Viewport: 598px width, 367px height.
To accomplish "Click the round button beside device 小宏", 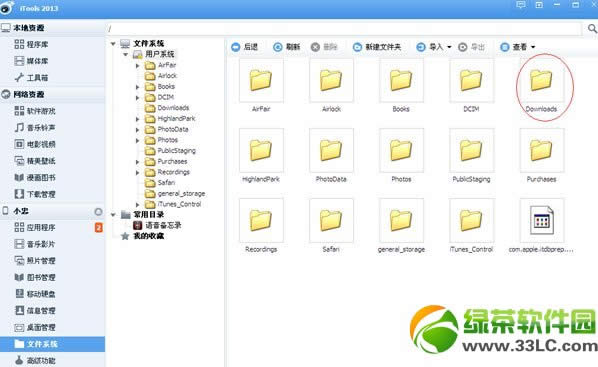I will coord(98,211).
